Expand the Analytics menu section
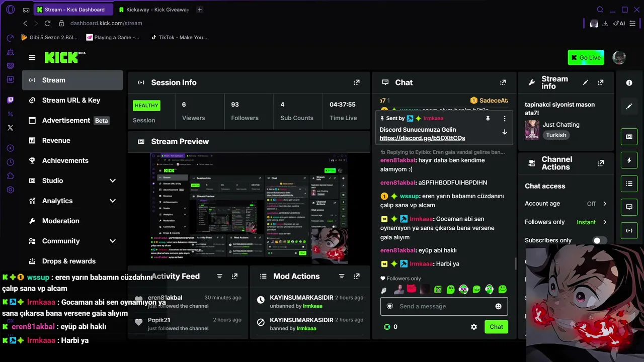644x362 pixels. coord(113,201)
